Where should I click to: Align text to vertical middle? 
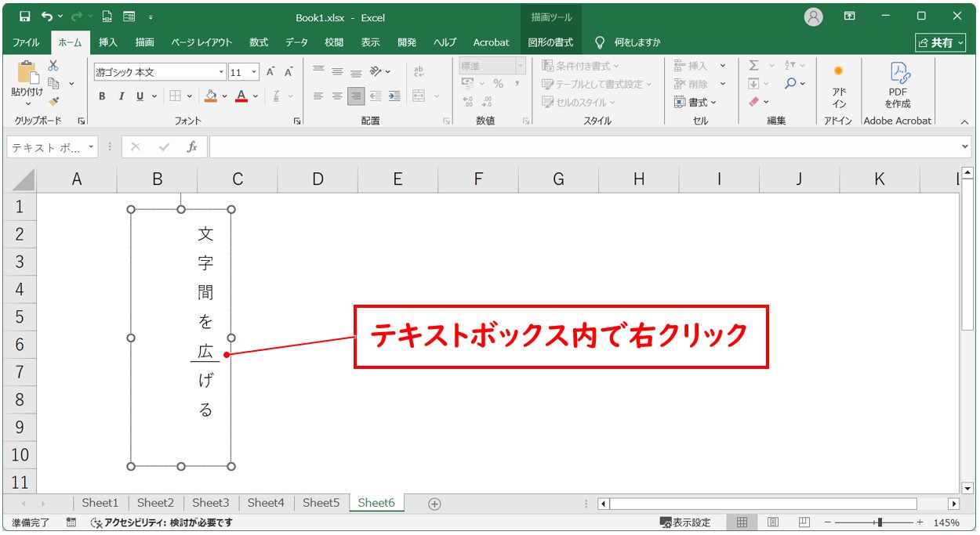point(337,71)
